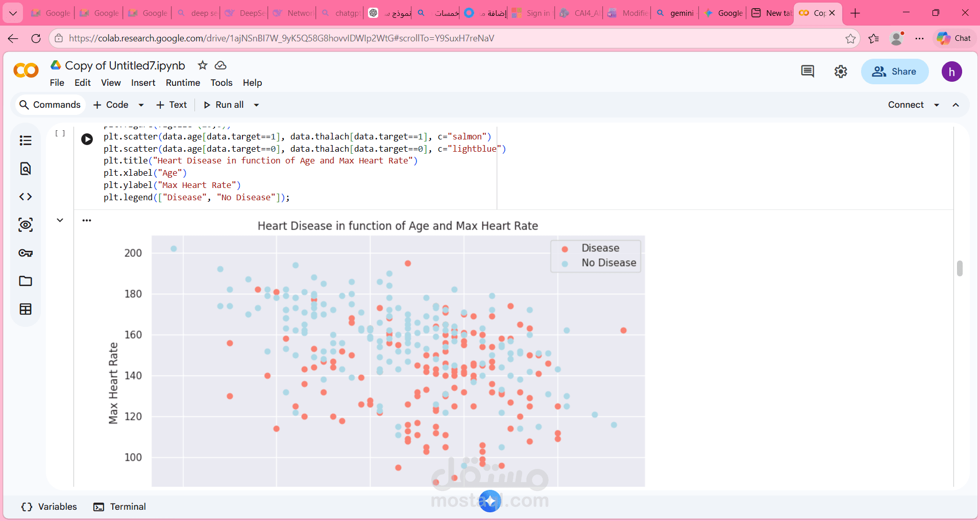Open the comments panel
980x521 pixels.
coord(807,72)
